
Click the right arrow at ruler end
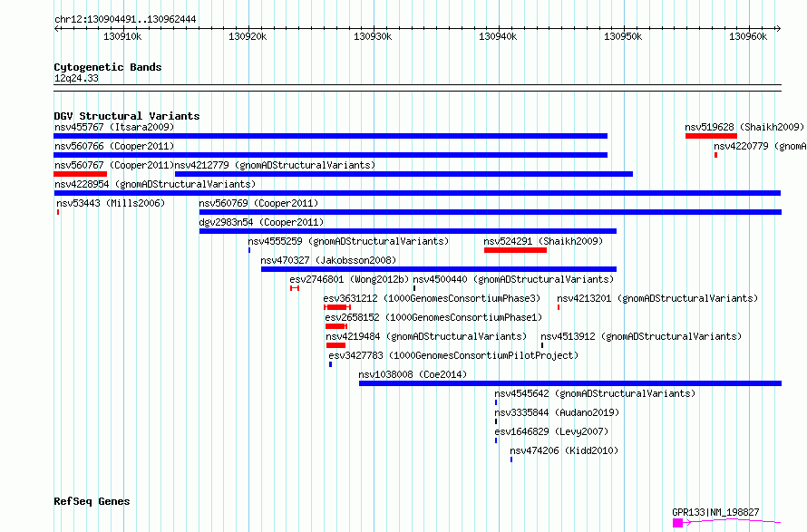pos(778,29)
